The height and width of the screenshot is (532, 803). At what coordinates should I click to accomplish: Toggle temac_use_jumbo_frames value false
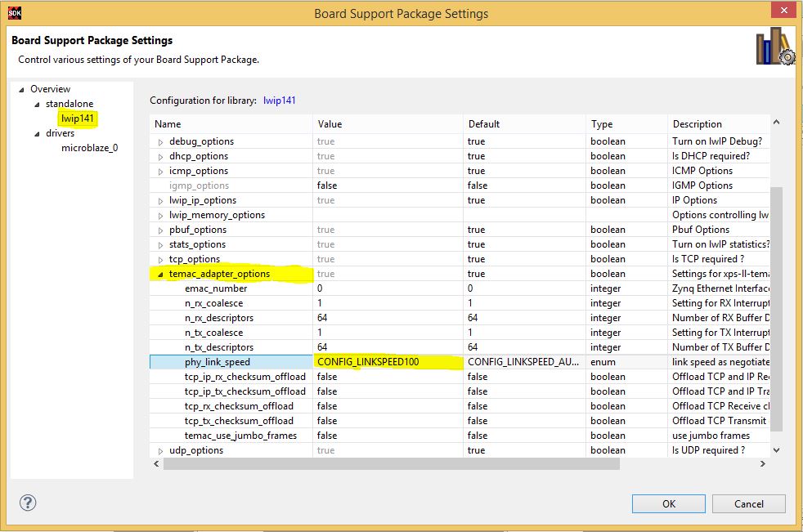(388, 436)
